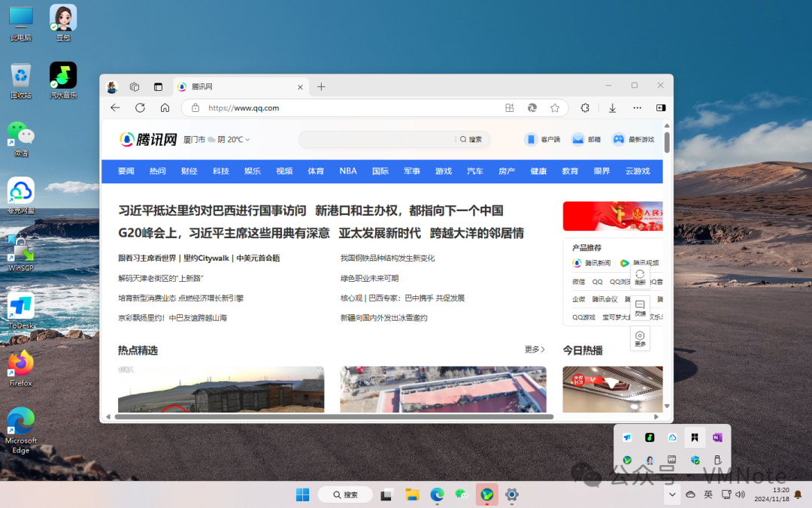Open a new tab with the plus button
Viewport: 812px width, 508px height.
point(321,87)
